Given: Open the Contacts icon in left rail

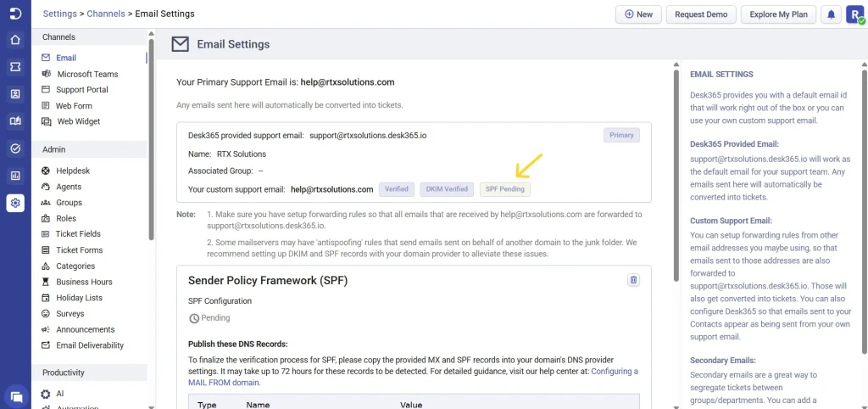Looking at the screenshot, I should tap(15, 94).
